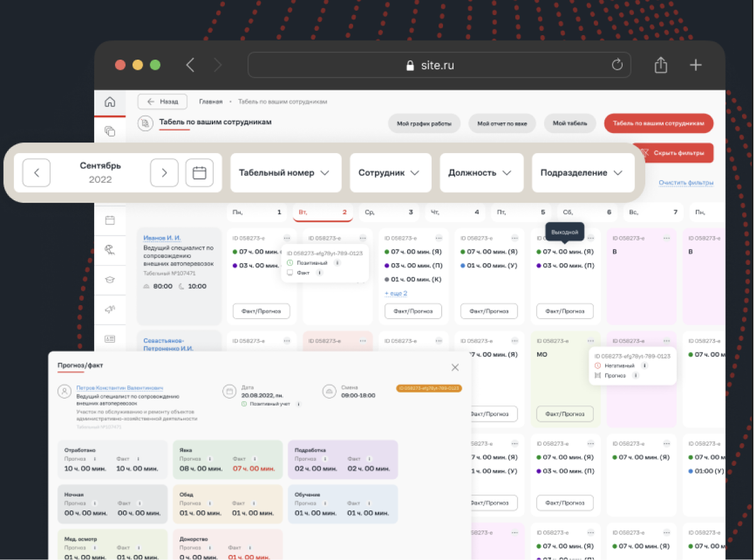The image size is (754, 560).
Task: Click the Сентябрь 2022 month label
Action: click(101, 173)
